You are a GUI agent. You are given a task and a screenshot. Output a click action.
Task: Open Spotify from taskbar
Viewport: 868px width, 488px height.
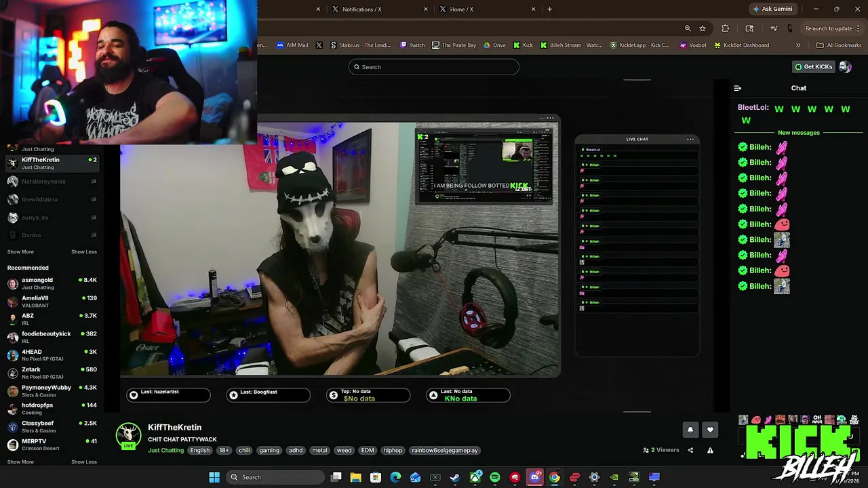495,477
